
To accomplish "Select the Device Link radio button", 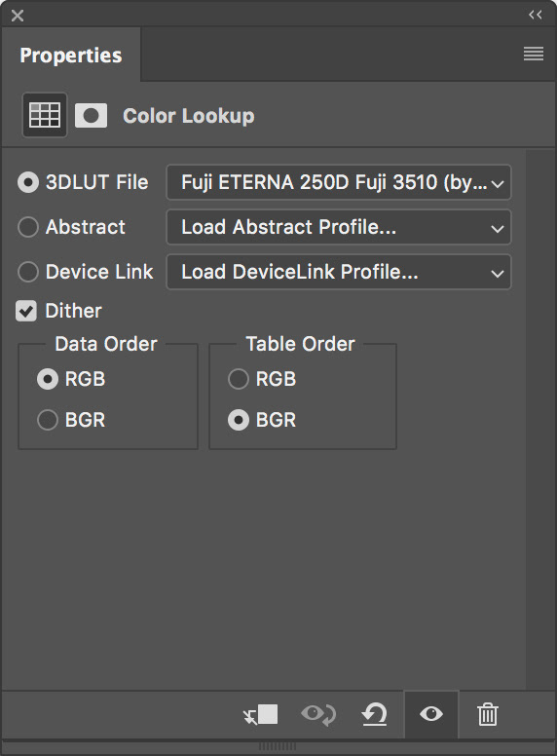I will point(28,272).
